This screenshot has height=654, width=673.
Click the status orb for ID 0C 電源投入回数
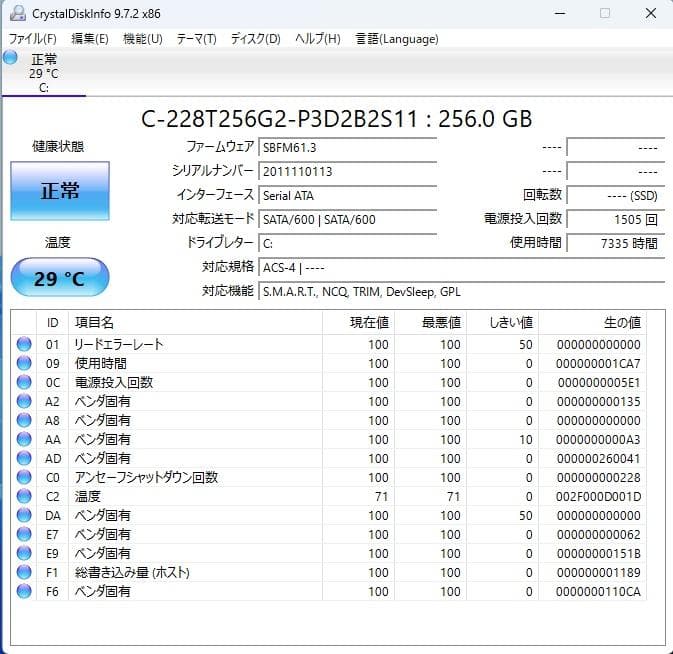24,382
